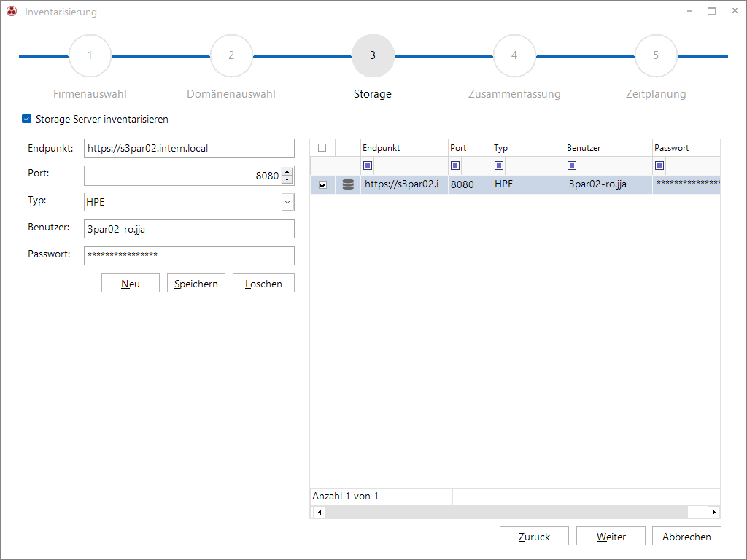Expand the Typ dropdown showing HPE
Screen dimensions: 747x560
tap(287, 202)
